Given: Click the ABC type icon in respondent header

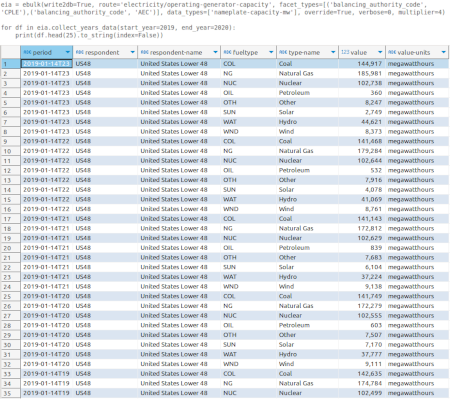Looking at the screenshot, I should pyautogui.click(x=80, y=52).
